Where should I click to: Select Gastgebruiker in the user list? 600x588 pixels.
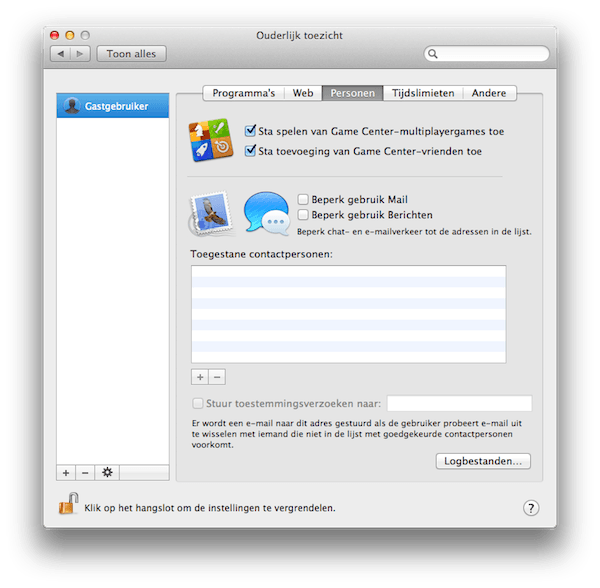(112, 106)
